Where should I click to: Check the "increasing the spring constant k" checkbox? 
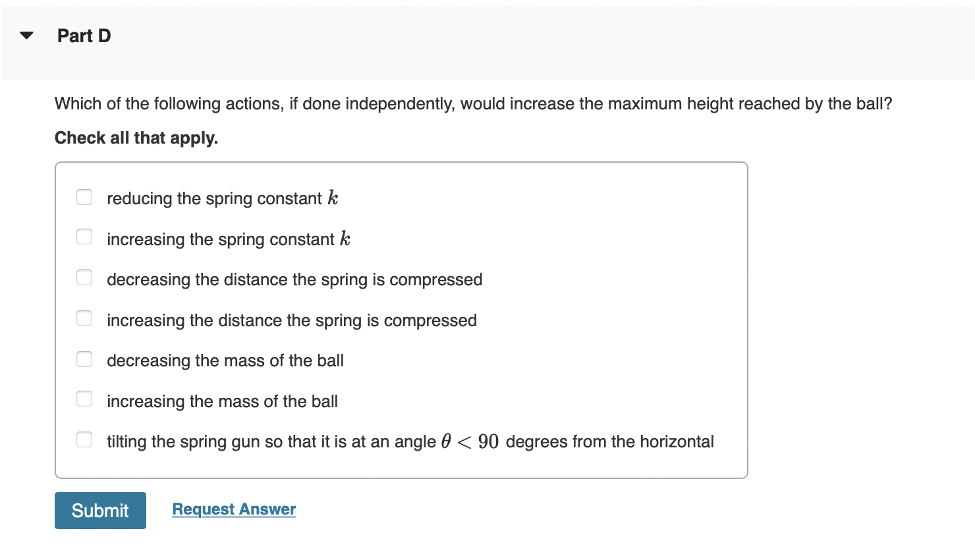tap(84, 237)
